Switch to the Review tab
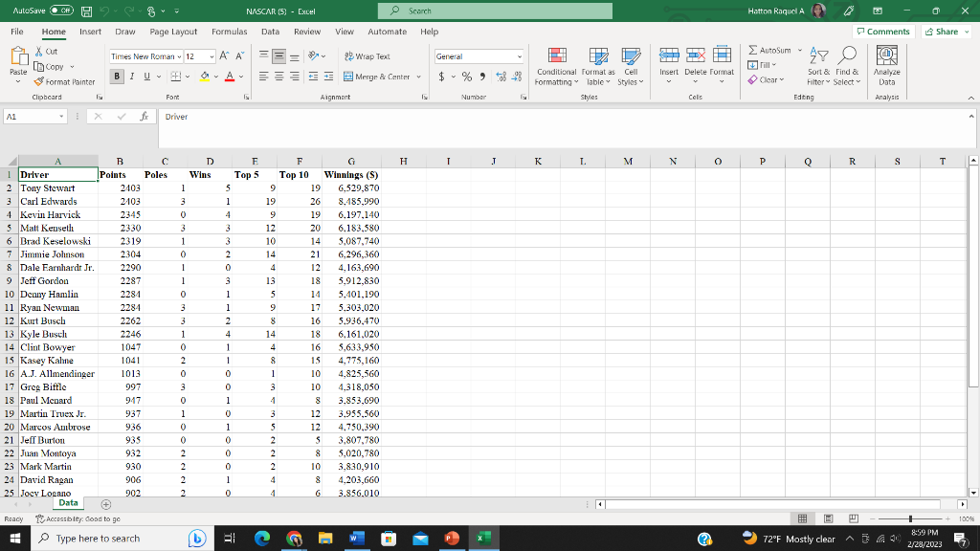This screenshot has height=551, width=980. [307, 32]
